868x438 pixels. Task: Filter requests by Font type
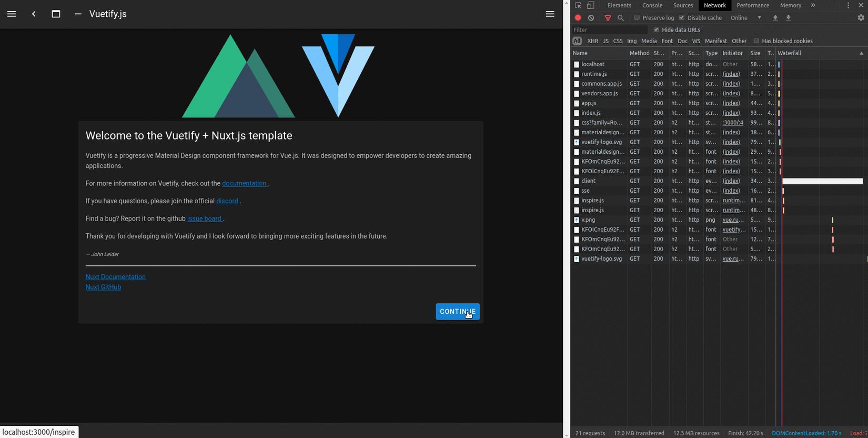pos(667,41)
